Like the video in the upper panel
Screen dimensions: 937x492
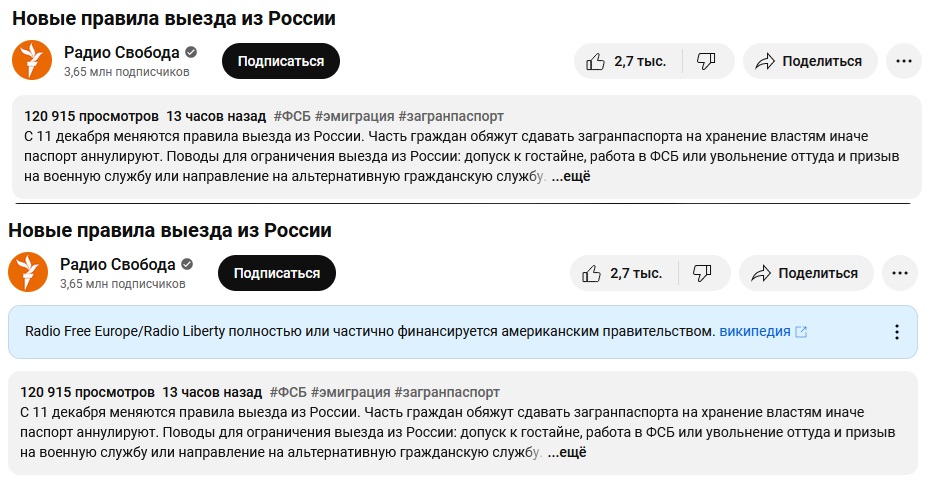click(627, 61)
